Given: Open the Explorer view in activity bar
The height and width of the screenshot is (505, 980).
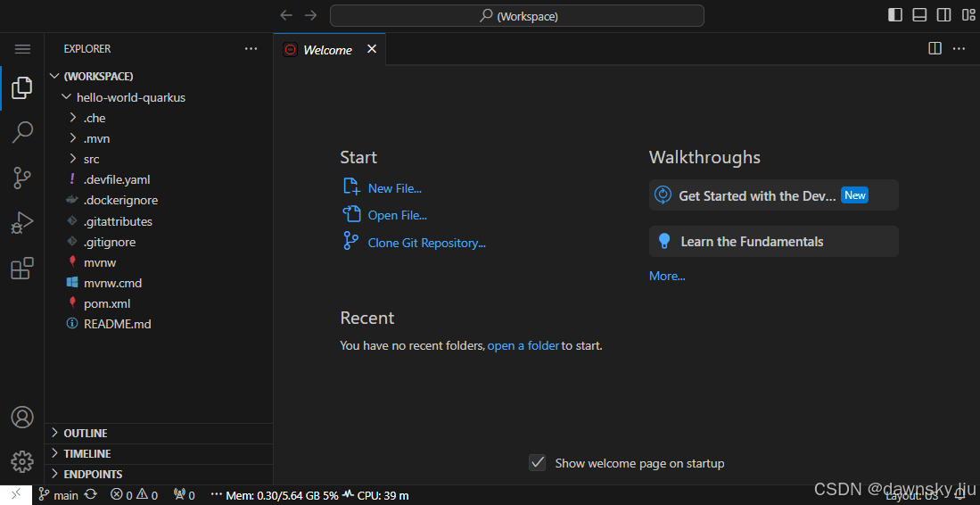Looking at the screenshot, I should (22, 88).
